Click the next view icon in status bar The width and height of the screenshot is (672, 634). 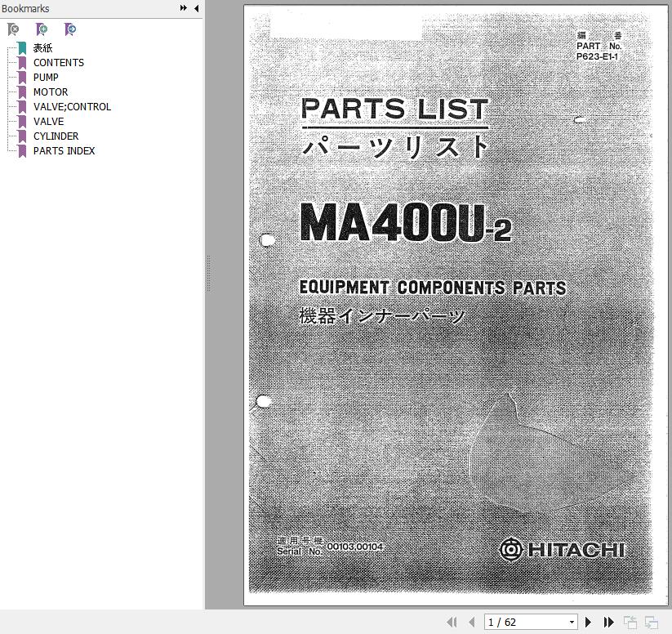(652, 622)
